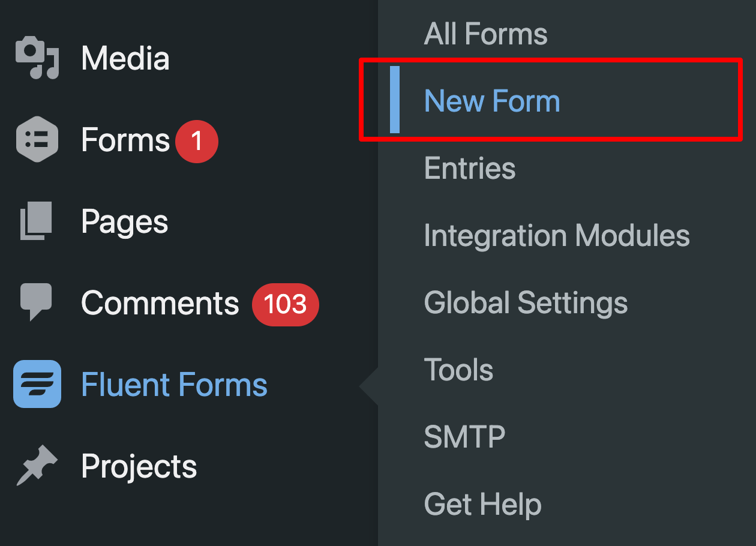Select All Forms from the submenu
The height and width of the screenshot is (546, 756).
click(x=485, y=34)
